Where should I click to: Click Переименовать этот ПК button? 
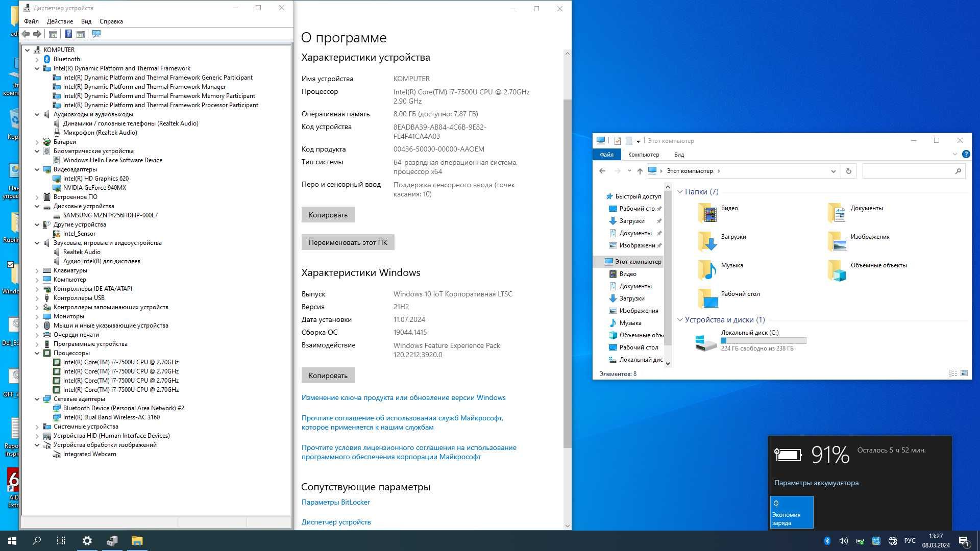[348, 242]
